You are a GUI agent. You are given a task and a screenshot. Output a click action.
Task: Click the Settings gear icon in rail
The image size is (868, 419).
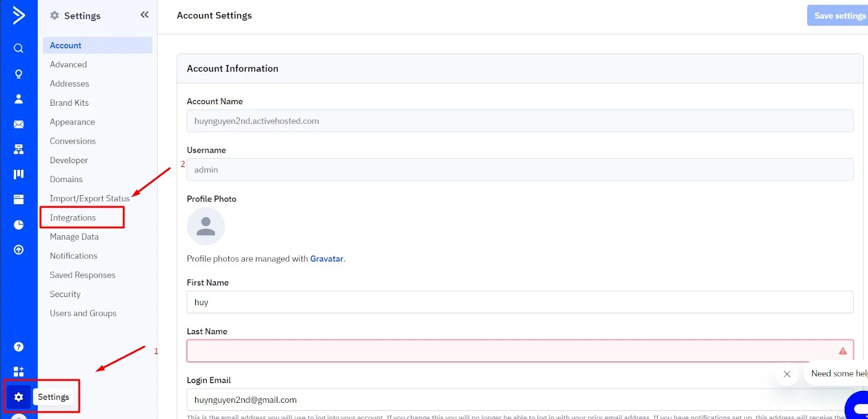tap(18, 397)
